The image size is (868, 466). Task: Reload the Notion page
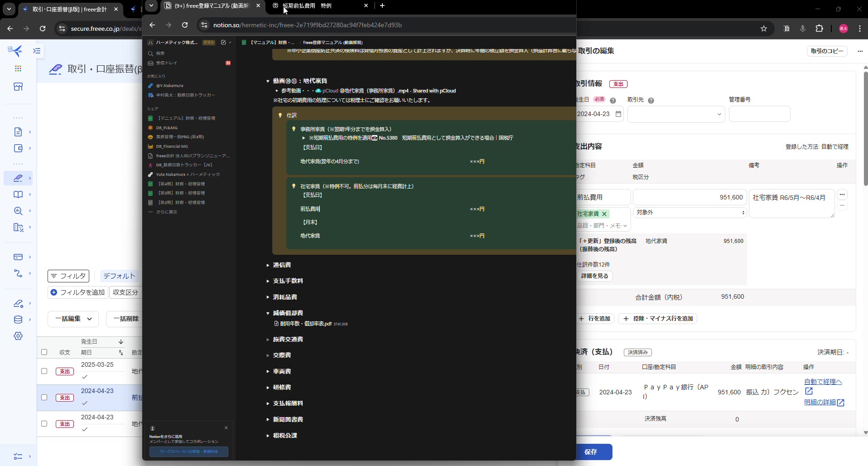point(185,25)
